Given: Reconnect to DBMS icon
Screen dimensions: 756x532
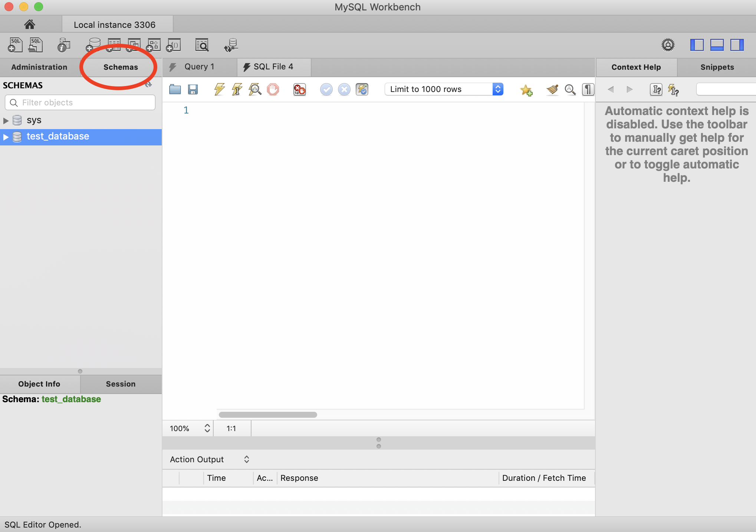Looking at the screenshot, I should [x=231, y=45].
